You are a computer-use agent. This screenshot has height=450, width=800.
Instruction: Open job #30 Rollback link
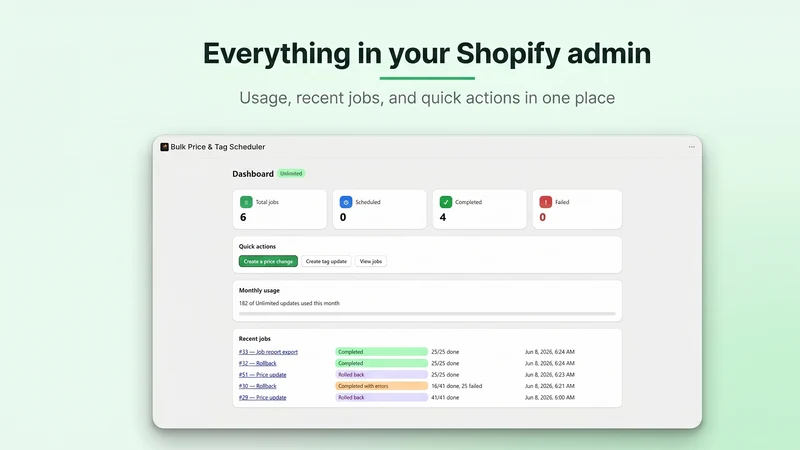[x=257, y=386]
